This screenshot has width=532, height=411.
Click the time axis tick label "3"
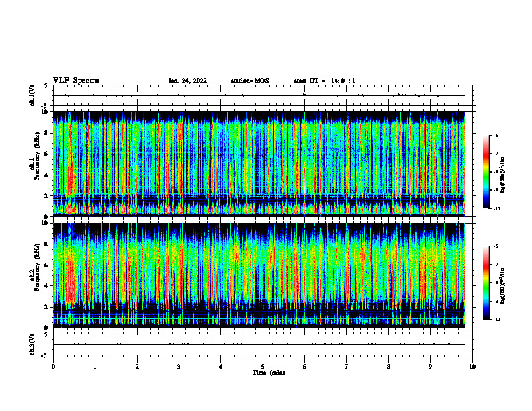179,367
